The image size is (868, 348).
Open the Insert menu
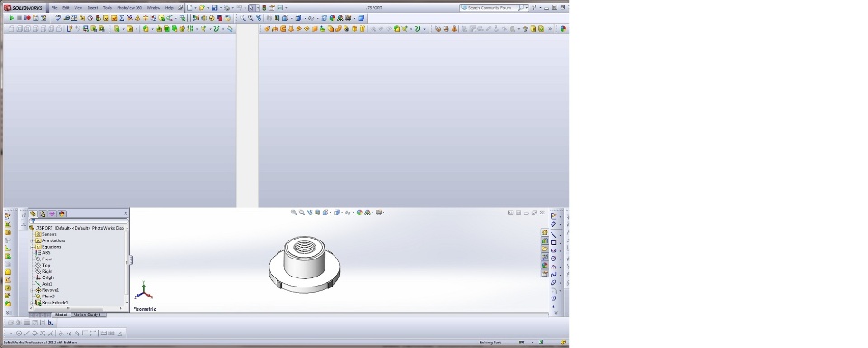[x=92, y=8]
